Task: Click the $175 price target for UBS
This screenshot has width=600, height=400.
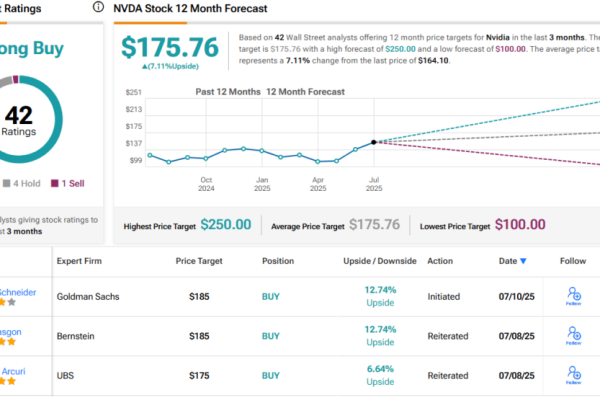Action: 199,376
